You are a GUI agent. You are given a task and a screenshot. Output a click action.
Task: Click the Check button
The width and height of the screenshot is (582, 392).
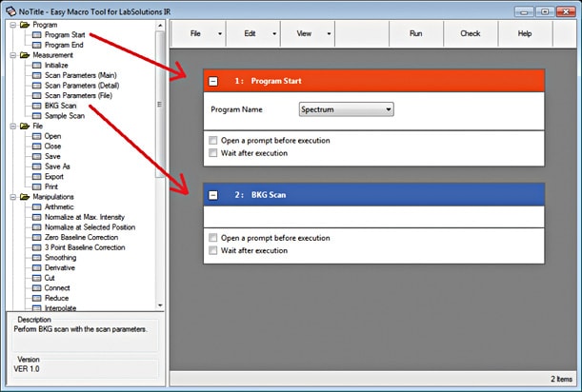pyautogui.click(x=470, y=33)
